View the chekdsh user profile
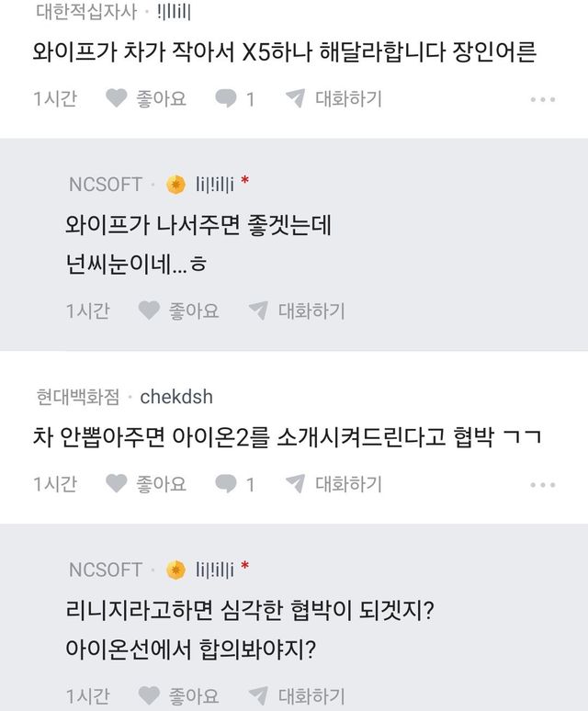The image size is (588, 711). pyautogui.click(x=176, y=397)
